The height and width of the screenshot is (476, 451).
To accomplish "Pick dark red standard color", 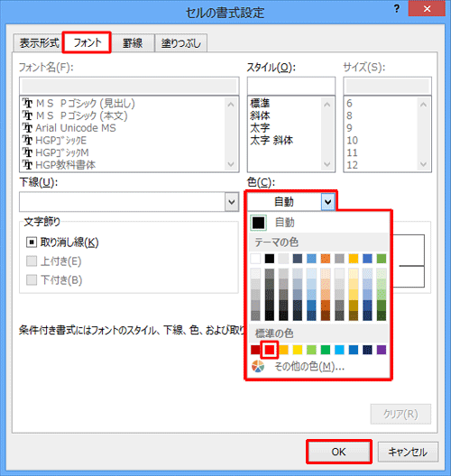I will coord(255,350).
